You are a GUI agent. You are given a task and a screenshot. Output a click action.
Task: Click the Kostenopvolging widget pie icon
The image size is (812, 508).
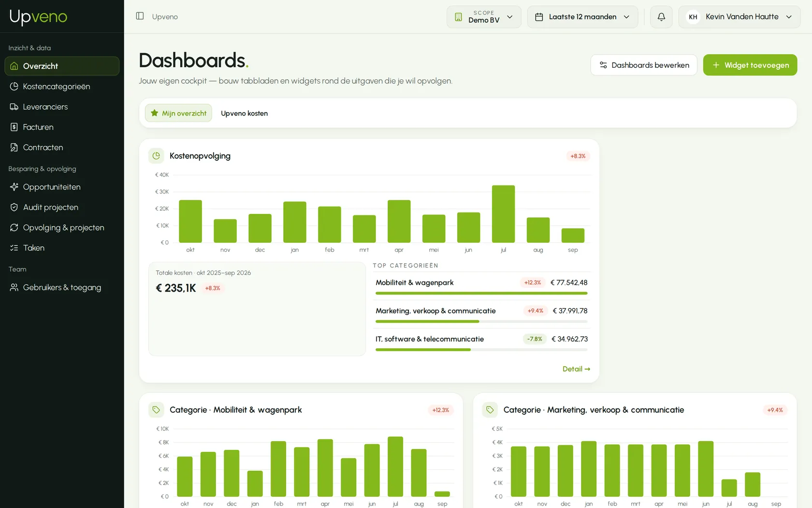pos(156,156)
